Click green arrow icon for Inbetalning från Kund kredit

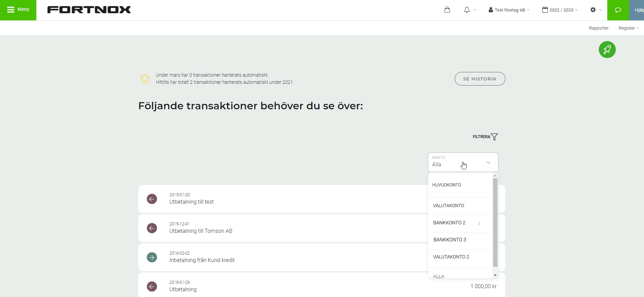[x=152, y=257]
